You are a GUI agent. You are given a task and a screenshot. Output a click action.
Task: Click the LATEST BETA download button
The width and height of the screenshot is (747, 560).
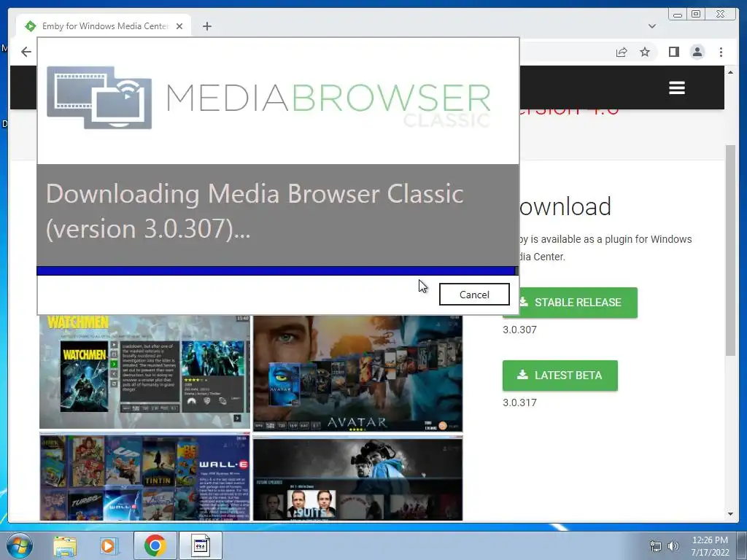[x=560, y=376]
